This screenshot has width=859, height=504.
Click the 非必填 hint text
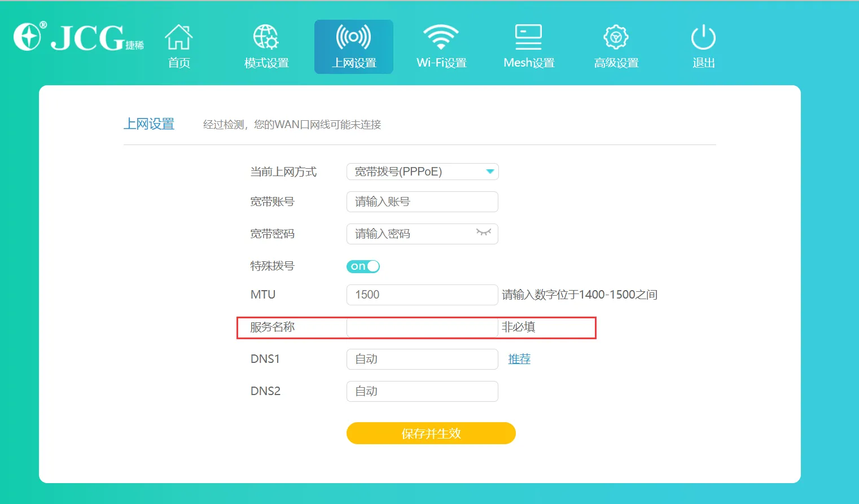[519, 327]
